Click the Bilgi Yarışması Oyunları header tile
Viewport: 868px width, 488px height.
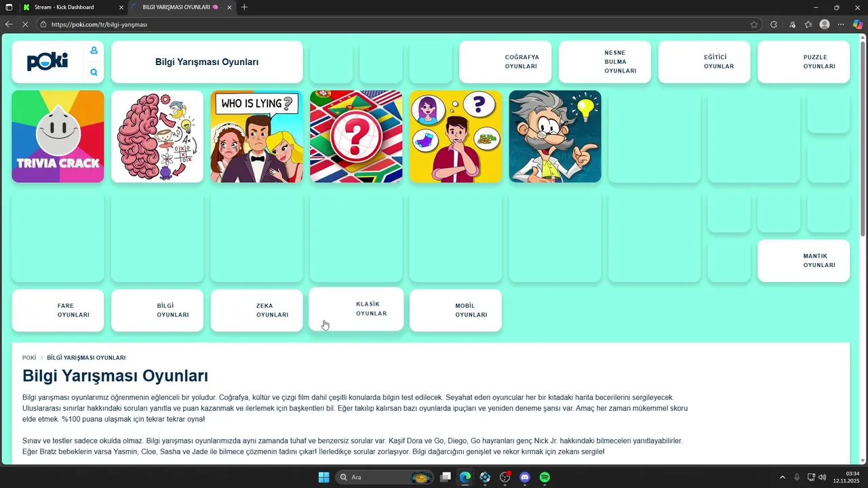coord(207,62)
